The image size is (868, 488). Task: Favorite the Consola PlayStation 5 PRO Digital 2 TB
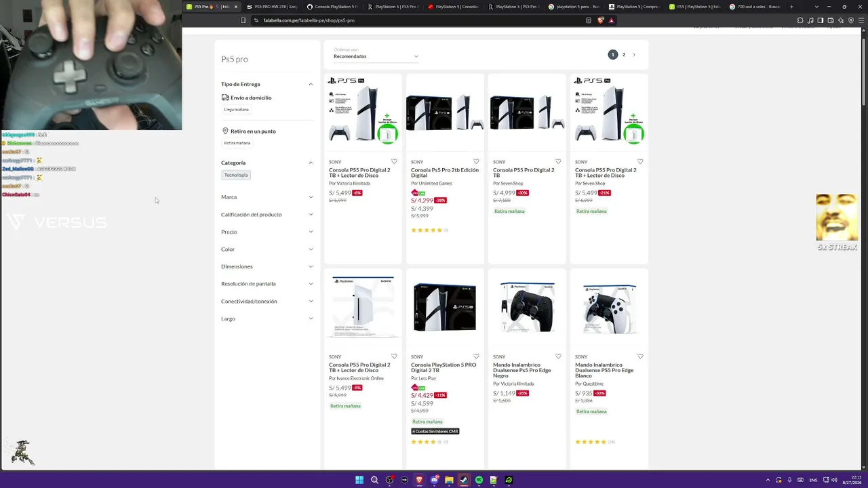pos(476,357)
